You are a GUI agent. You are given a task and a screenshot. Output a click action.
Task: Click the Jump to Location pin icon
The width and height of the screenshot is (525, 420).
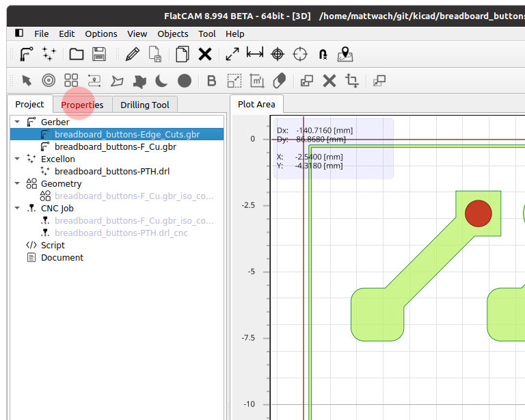click(345, 54)
